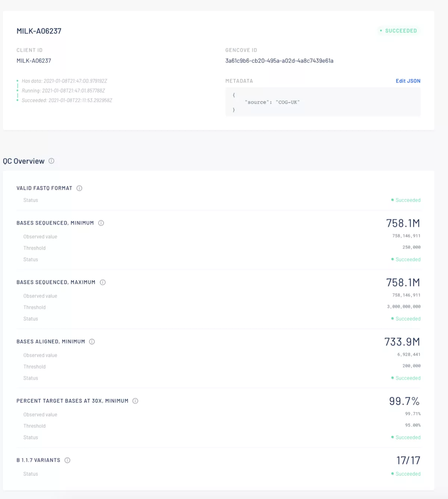Click the Bases Aligned Minimum info icon
The height and width of the screenshot is (499, 448).
92,341
